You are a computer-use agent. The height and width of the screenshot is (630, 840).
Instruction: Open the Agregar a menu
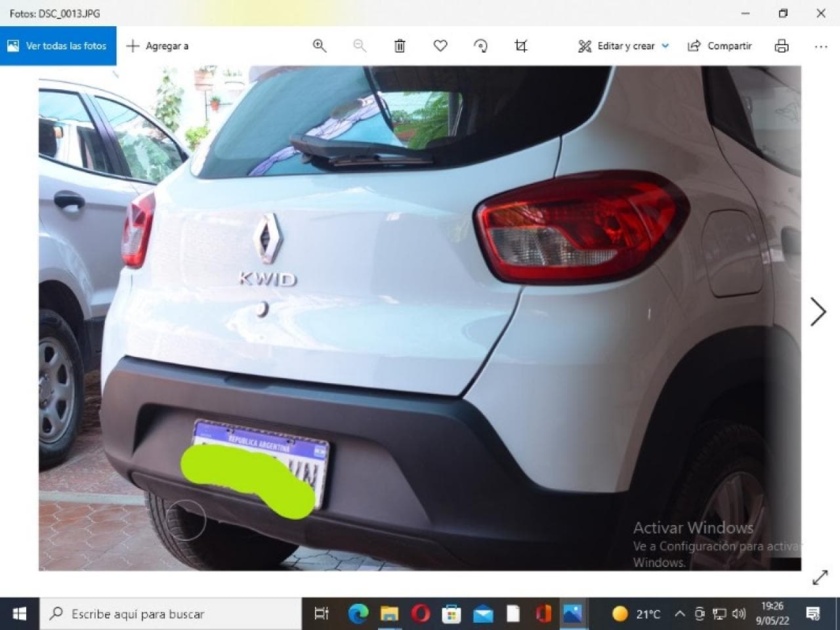click(157, 46)
